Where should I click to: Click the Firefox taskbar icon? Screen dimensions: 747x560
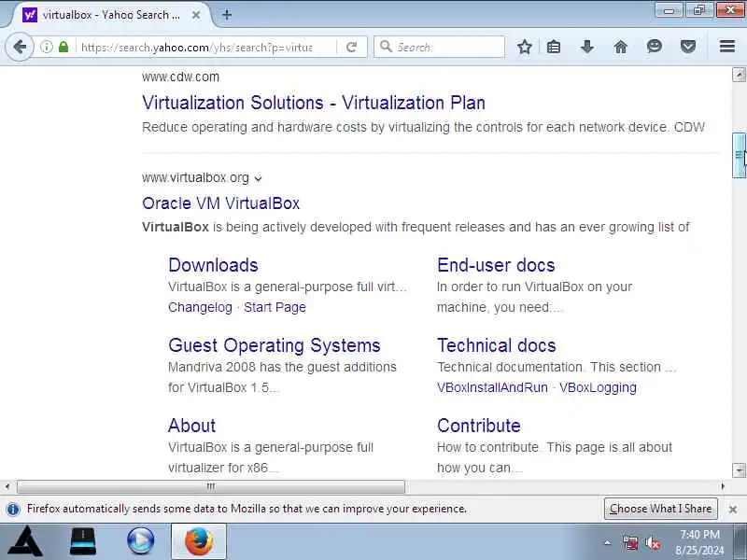[199, 541]
